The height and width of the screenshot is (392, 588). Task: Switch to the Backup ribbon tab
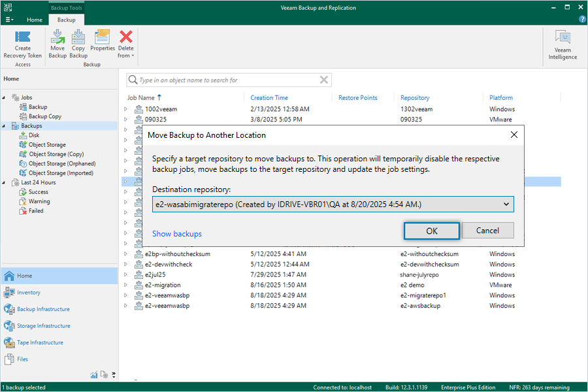[67, 20]
